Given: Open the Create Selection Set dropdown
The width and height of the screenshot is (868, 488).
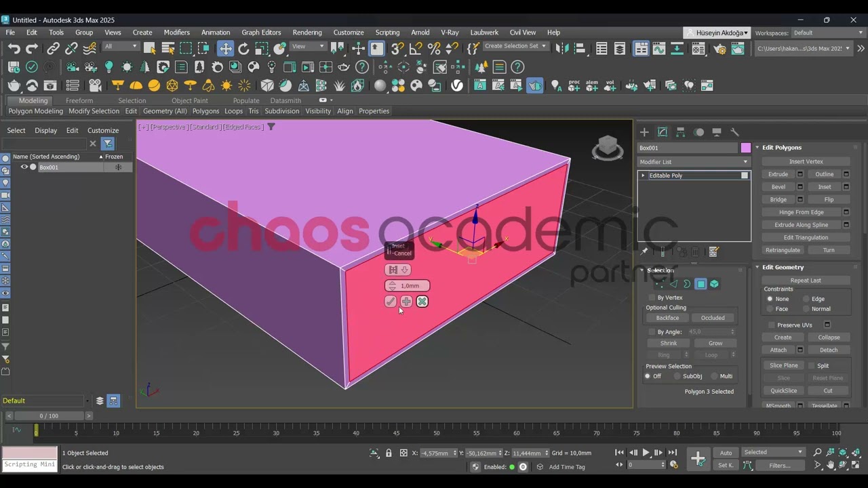Looking at the screenshot, I should click(x=515, y=46).
